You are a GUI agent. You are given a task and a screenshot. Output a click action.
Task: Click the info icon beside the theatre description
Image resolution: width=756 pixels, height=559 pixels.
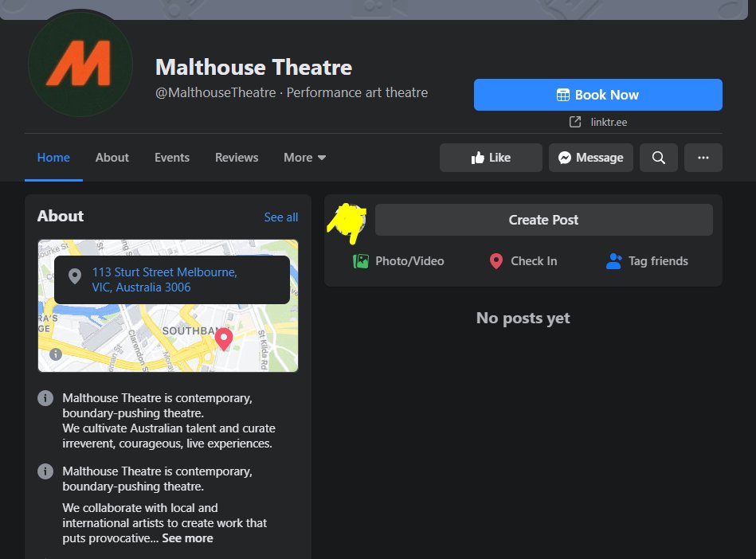[45, 397]
